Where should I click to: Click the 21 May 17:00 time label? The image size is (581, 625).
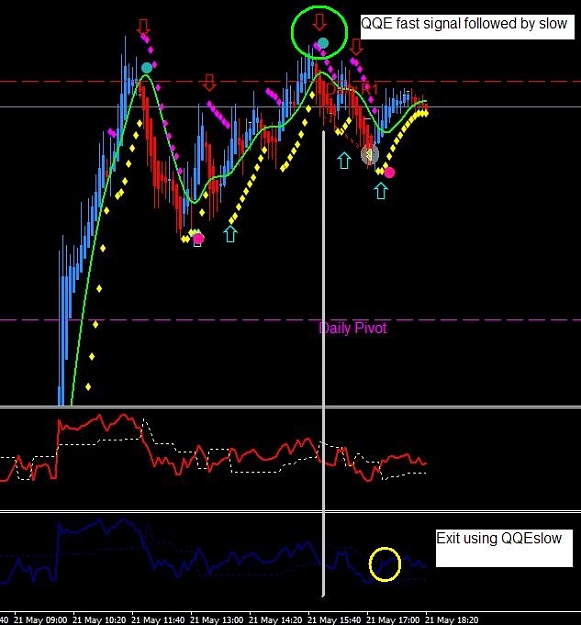[x=393, y=620]
